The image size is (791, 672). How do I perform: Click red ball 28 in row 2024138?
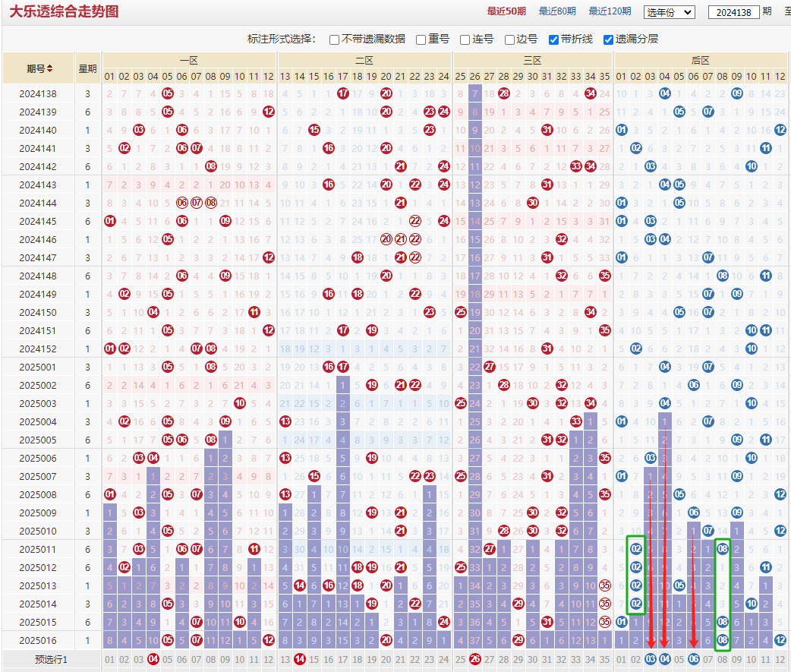[504, 93]
